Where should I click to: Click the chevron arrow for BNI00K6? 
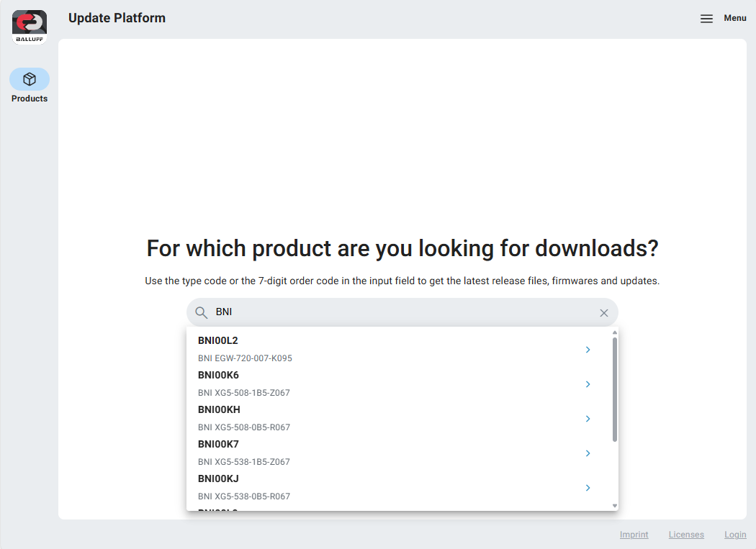(x=588, y=384)
